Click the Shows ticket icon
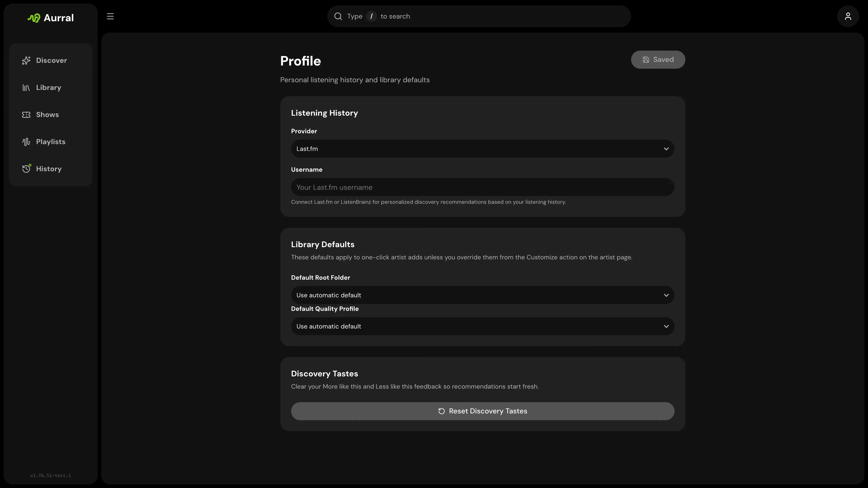 tap(26, 115)
